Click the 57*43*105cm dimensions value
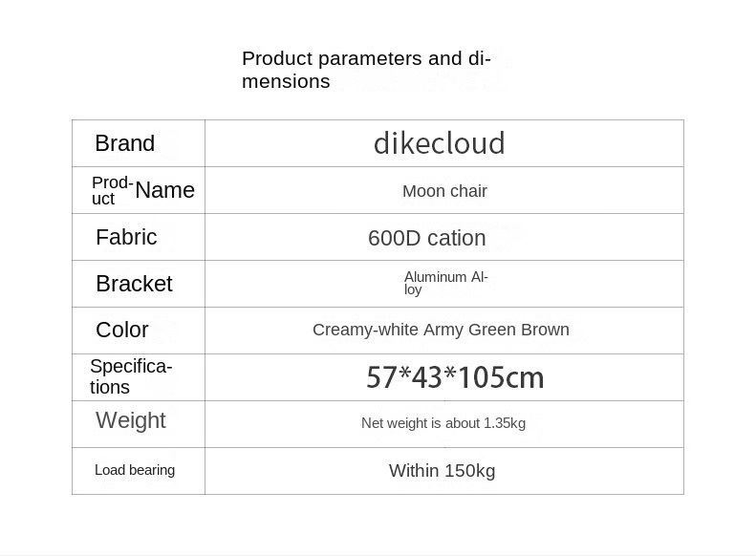This screenshot has height=556, width=756. [455, 378]
